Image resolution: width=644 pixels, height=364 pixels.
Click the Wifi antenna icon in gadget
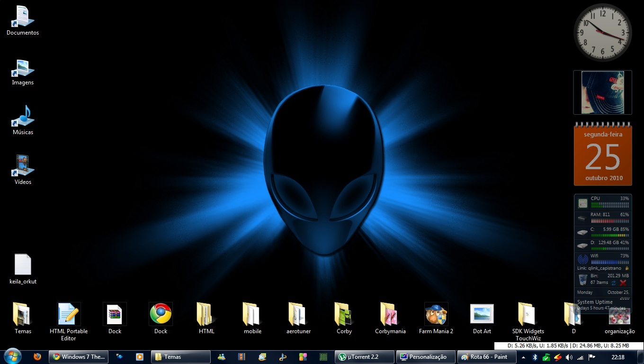[x=582, y=259]
